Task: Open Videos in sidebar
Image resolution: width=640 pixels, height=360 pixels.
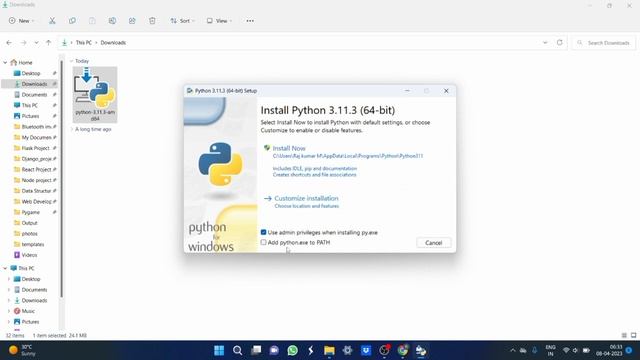Action: 29,255
